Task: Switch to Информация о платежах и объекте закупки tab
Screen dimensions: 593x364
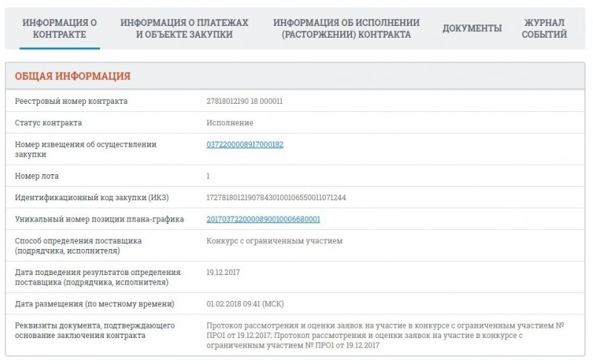Action: point(184,28)
